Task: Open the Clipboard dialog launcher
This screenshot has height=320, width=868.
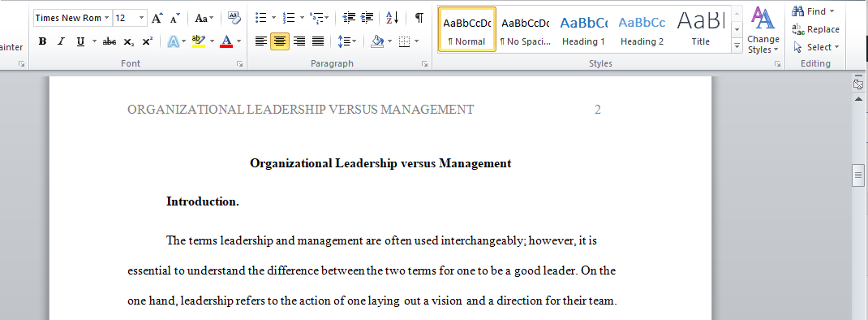Action: (x=22, y=64)
